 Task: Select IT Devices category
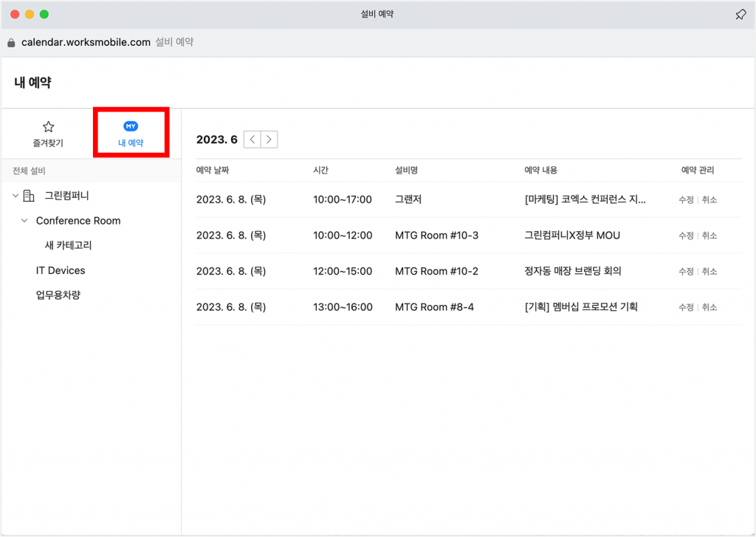[x=61, y=270]
